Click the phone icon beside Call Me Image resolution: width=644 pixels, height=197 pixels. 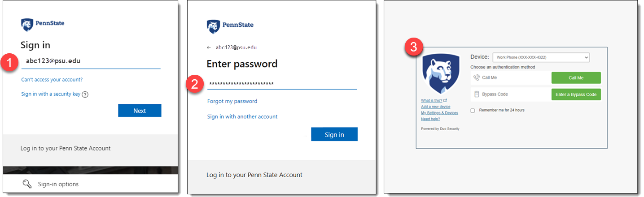tap(477, 77)
